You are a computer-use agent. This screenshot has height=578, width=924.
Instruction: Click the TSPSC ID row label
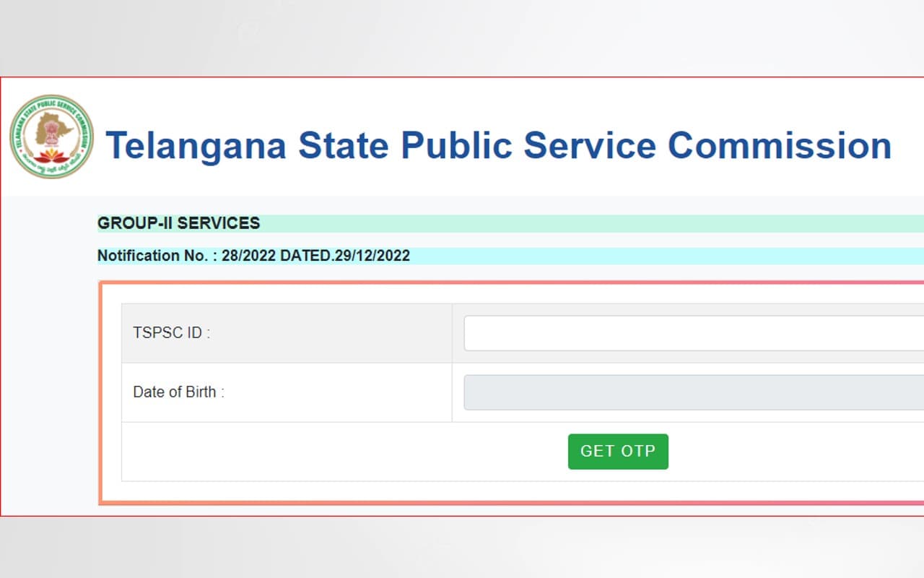coord(171,332)
